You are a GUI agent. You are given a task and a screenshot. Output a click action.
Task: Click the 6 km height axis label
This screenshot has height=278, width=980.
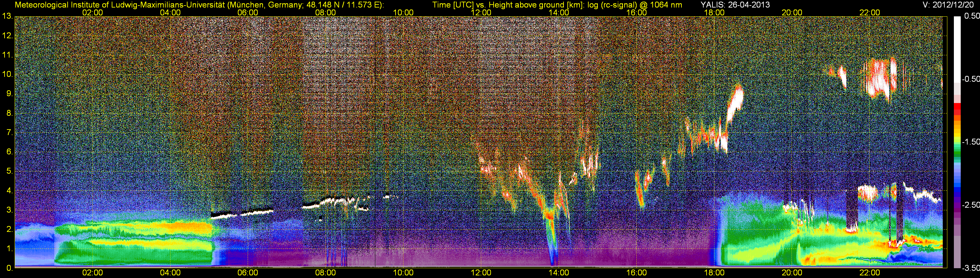(9, 151)
